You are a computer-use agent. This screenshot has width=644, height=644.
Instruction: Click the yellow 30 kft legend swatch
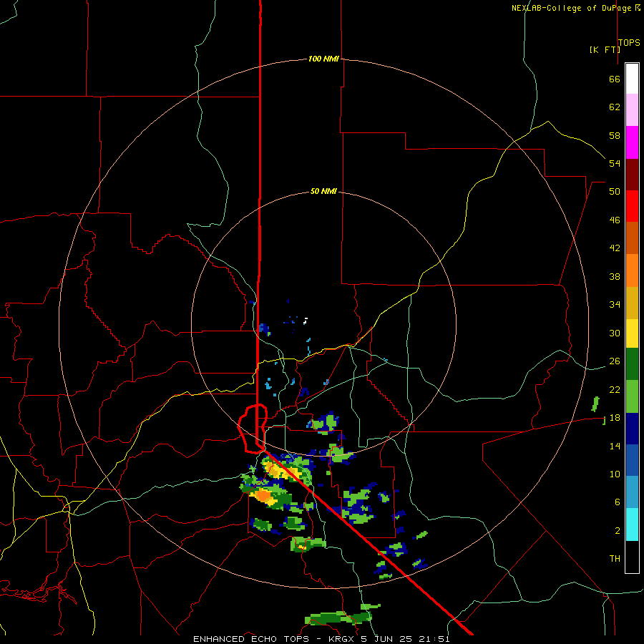click(x=632, y=333)
